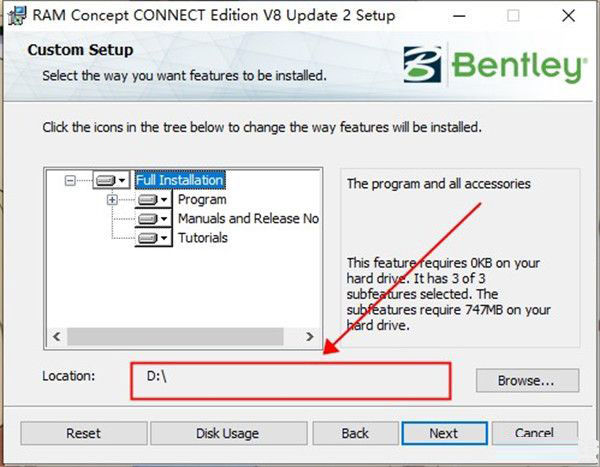Open the Tutorials feature dropdown arrow

tap(164, 238)
